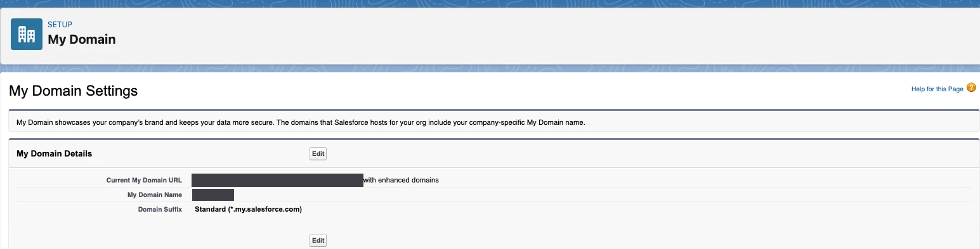Select the Standard (*.my.salesforce.com) value
This screenshot has width=980, height=249.
(248, 209)
